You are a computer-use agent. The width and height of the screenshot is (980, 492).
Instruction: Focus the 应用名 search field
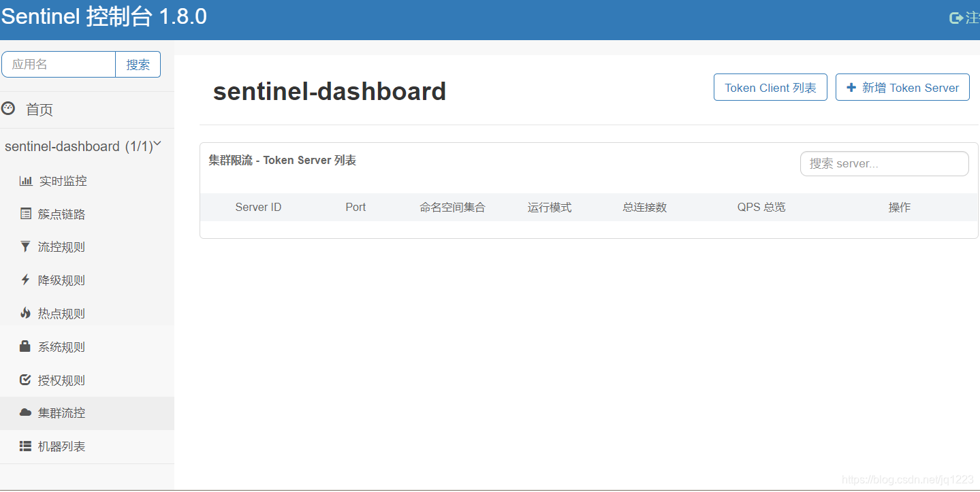point(59,65)
